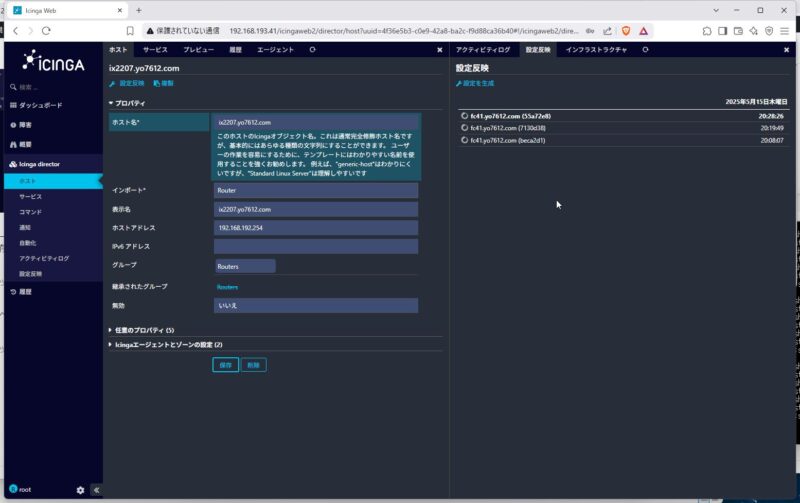Switch to the エージェント tab
The height and width of the screenshot is (503, 800).
[x=275, y=49]
